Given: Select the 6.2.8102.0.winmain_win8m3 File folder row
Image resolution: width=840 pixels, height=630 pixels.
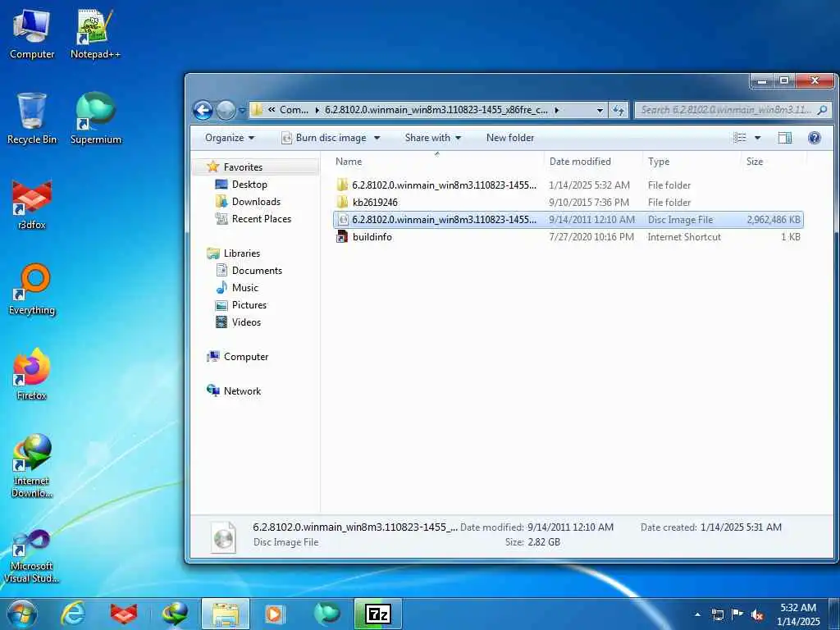Looking at the screenshot, I should [x=568, y=185].
